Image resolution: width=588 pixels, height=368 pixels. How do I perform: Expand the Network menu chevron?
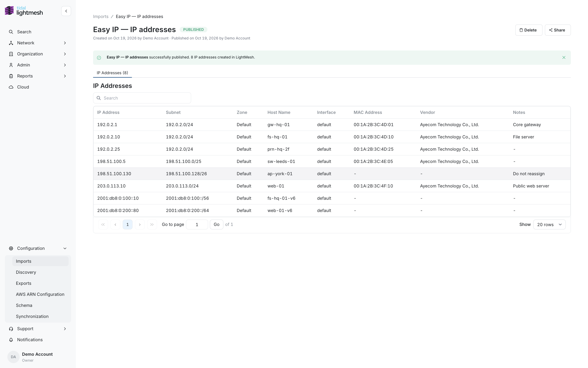(65, 43)
